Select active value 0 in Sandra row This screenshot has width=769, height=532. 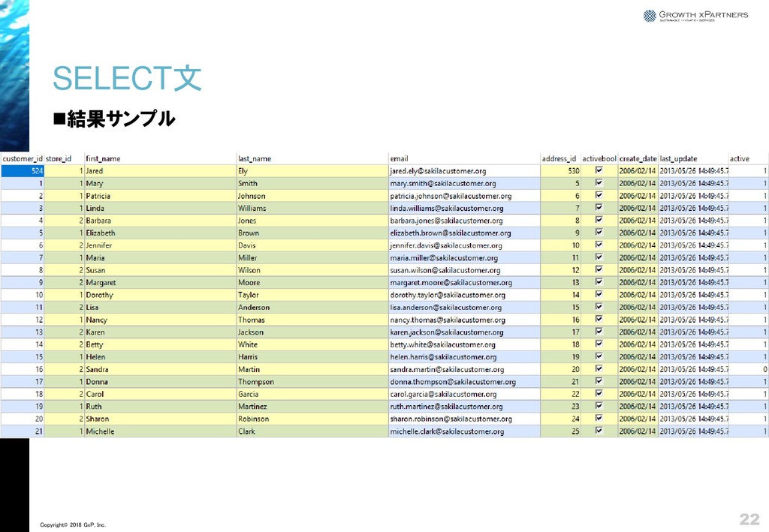click(749, 369)
